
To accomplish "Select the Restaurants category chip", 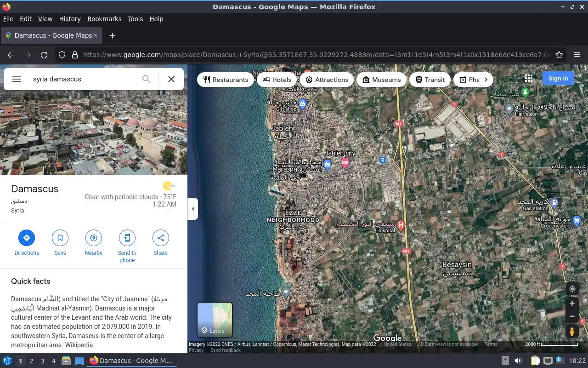I will click(x=226, y=80).
